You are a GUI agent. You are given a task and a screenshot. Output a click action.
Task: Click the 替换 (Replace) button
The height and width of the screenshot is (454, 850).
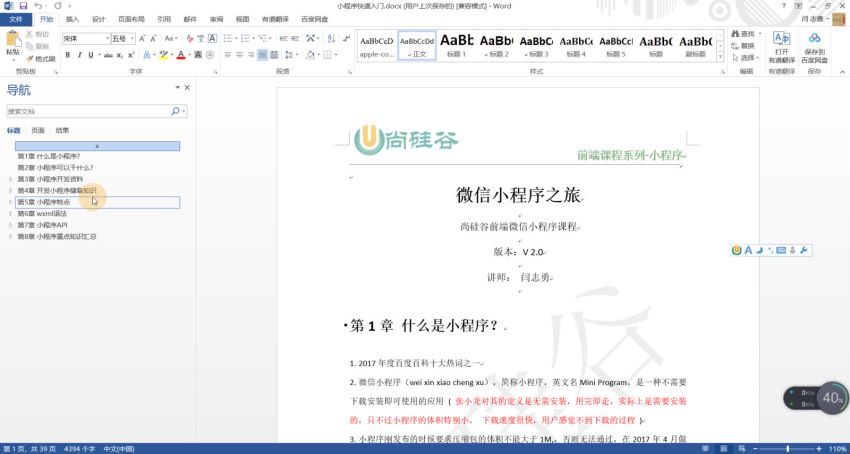coord(743,46)
